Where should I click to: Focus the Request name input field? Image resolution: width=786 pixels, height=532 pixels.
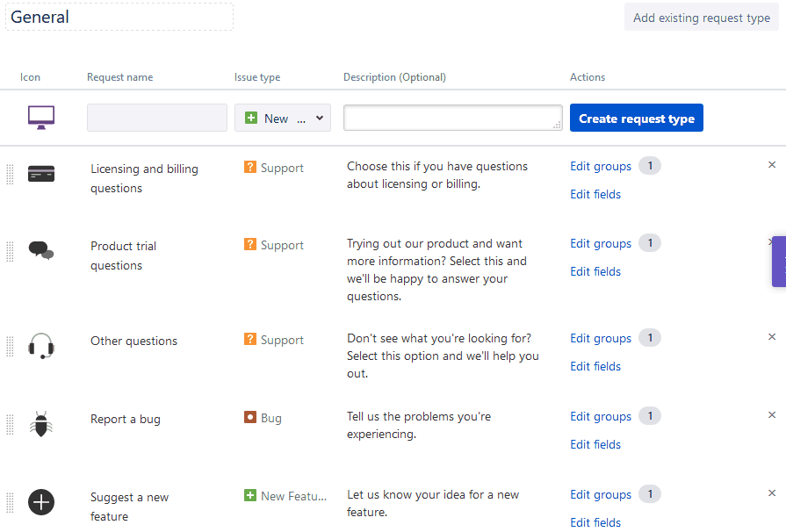[x=156, y=119]
